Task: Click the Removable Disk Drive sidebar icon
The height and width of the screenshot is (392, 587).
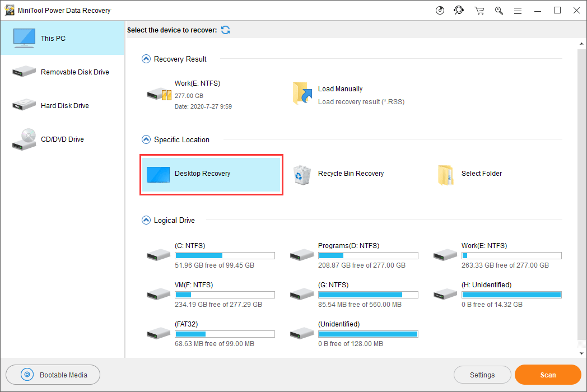Action: coord(24,71)
